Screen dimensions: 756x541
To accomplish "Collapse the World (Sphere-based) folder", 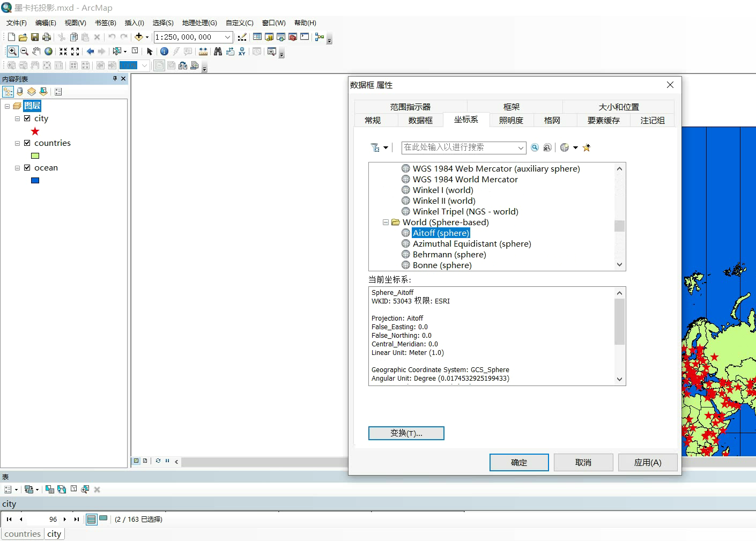I will click(x=386, y=223).
